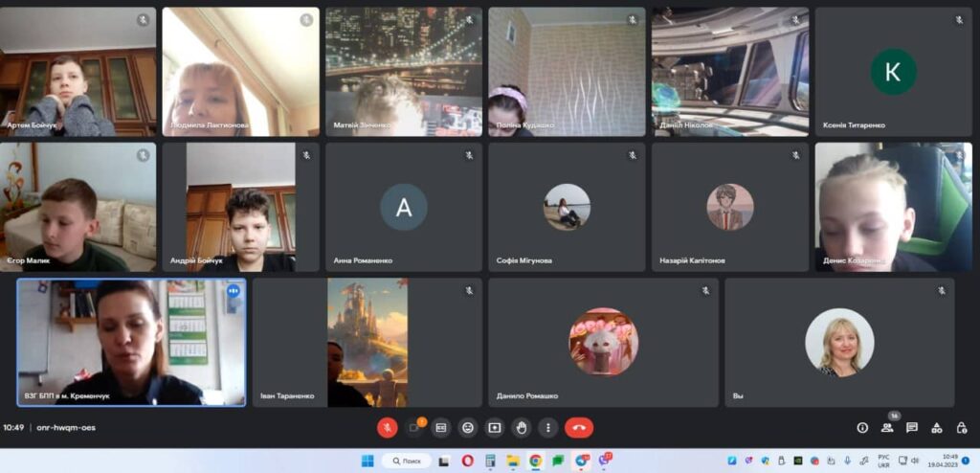This screenshot has height=473, width=980.
Task: Turn on the camera
Action: 414,428
